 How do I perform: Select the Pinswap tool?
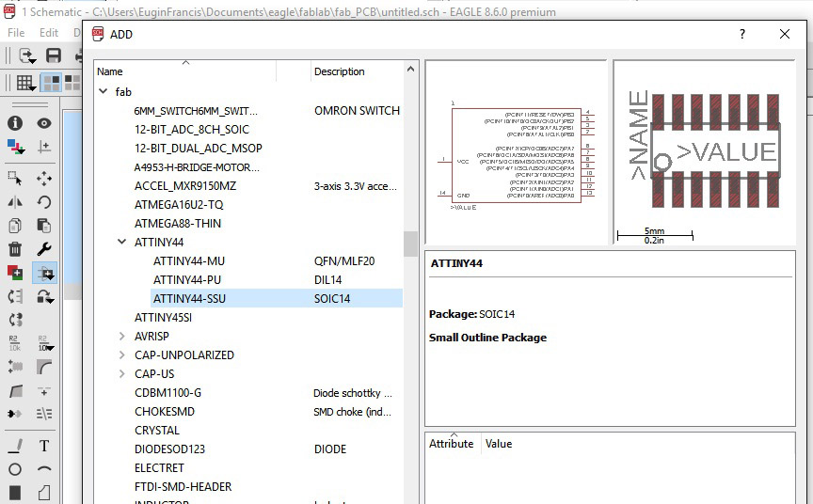[15, 296]
